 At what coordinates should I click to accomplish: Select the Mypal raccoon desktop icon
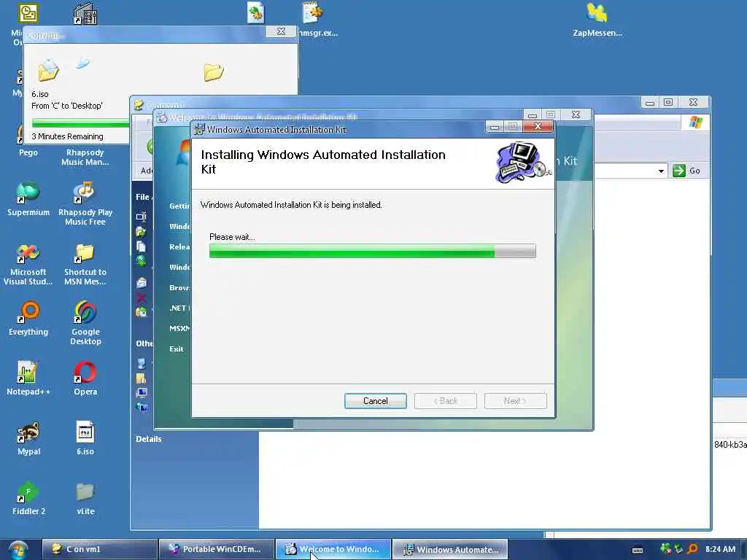point(28,438)
